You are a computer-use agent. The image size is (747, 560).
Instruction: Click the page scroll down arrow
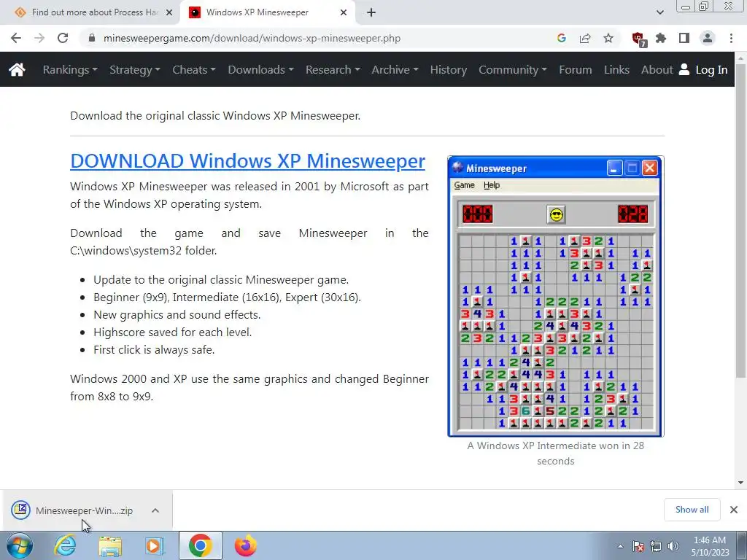tap(741, 483)
